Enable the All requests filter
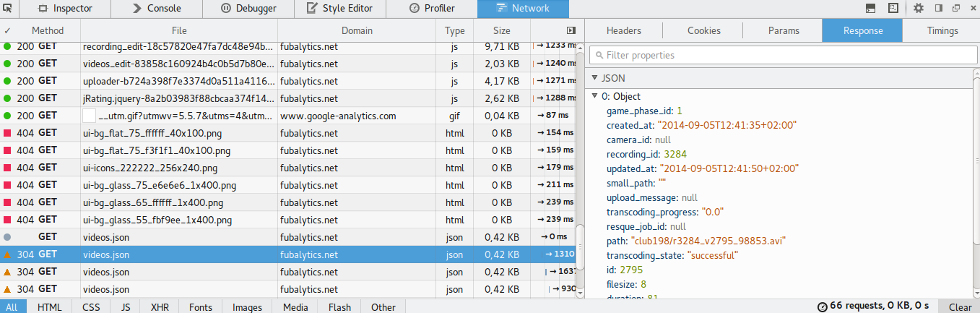Viewport: 980px width, 313px height. click(x=12, y=307)
